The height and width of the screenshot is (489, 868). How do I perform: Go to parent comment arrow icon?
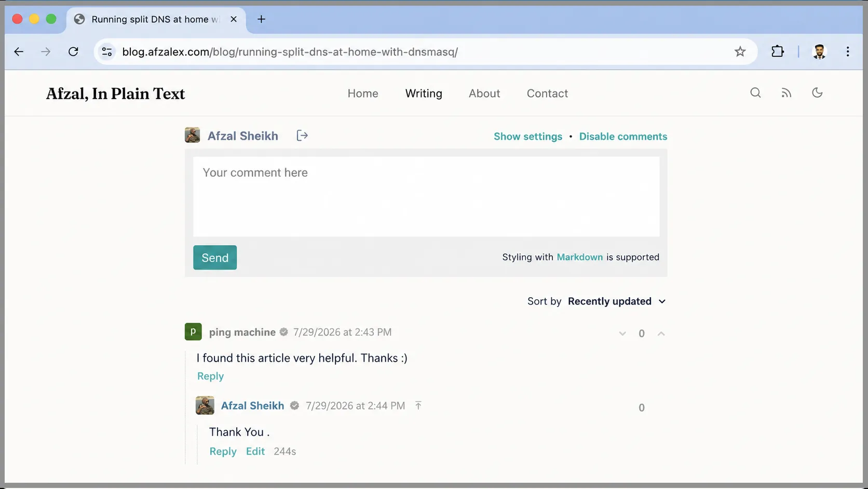tap(418, 405)
